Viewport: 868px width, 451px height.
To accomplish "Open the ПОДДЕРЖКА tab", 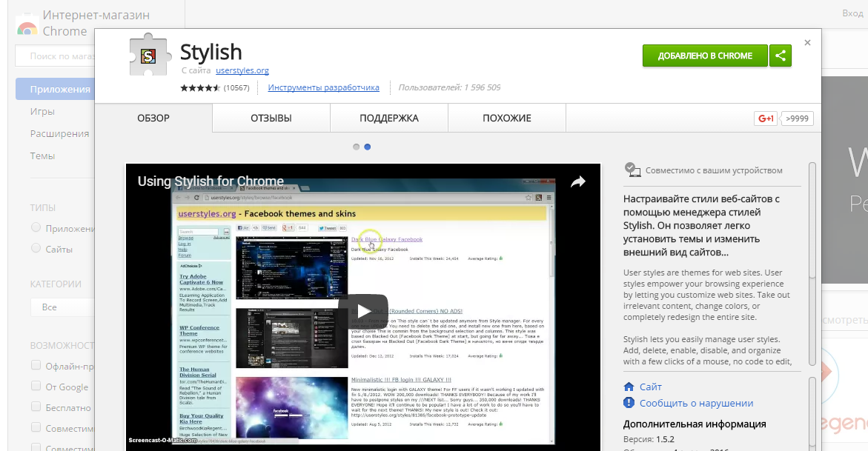I will tap(388, 118).
